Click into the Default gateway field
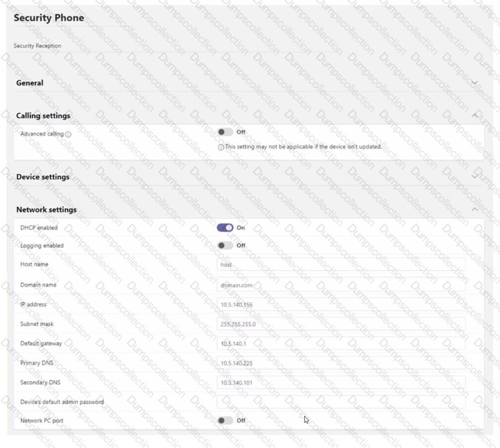 (x=341, y=343)
